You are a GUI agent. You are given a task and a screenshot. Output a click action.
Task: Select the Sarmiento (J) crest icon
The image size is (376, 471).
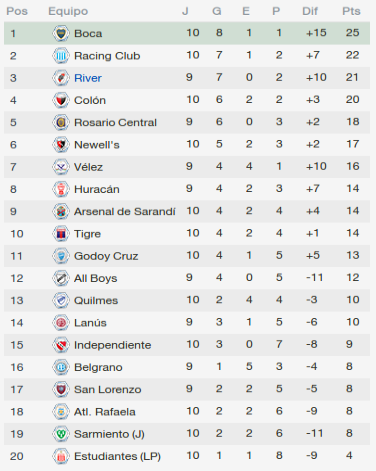coord(61,434)
